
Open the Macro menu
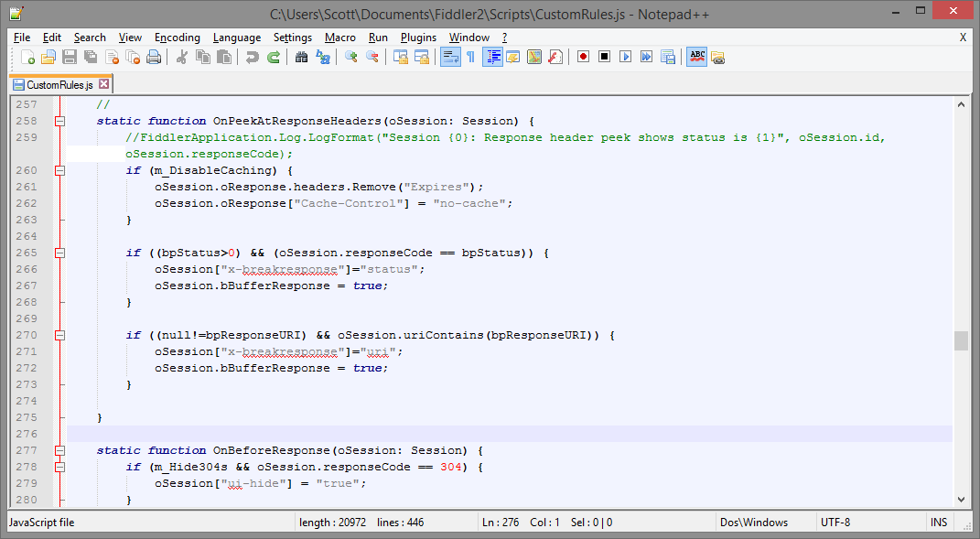(x=340, y=38)
